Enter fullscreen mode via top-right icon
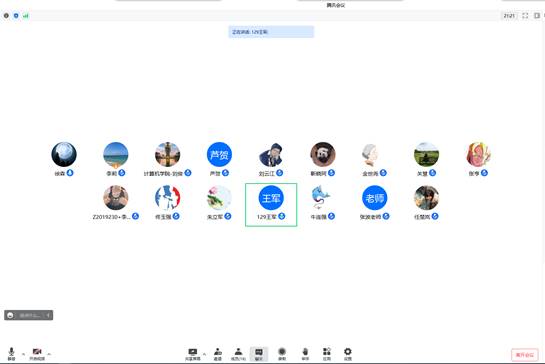545x364 pixels. pos(525,16)
